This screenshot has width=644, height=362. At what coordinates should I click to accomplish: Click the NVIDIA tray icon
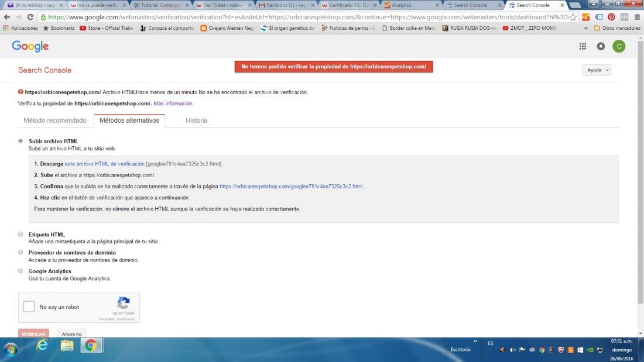[x=590, y=350]
